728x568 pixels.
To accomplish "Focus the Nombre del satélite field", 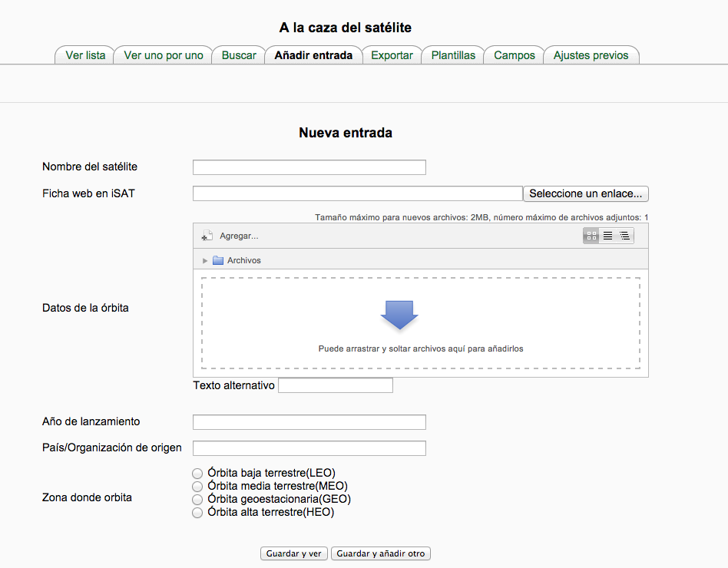I will point(309,167).
